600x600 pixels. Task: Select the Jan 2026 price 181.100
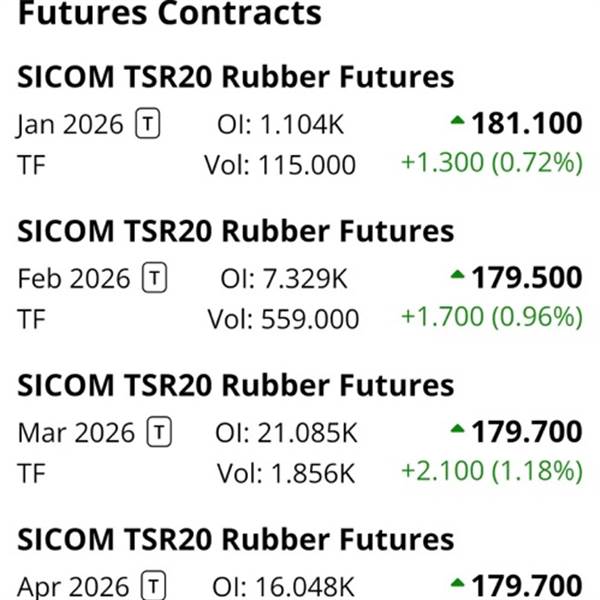click(527, 124)
